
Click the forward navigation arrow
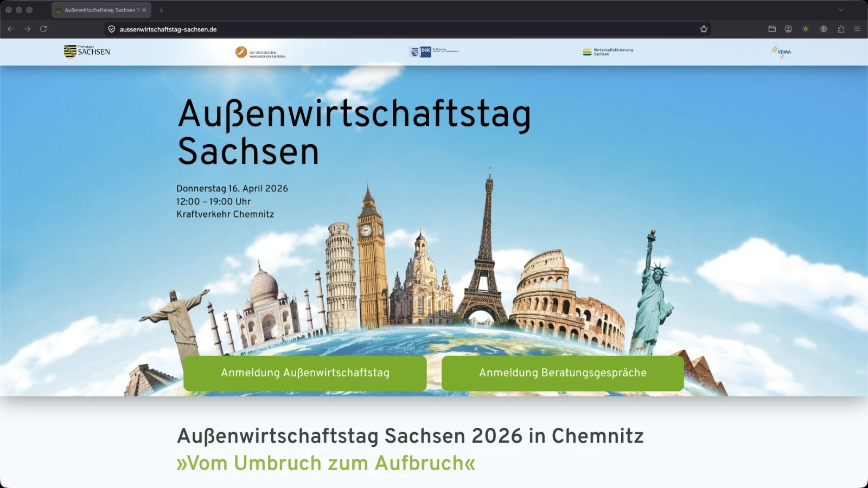coord(26,29)
